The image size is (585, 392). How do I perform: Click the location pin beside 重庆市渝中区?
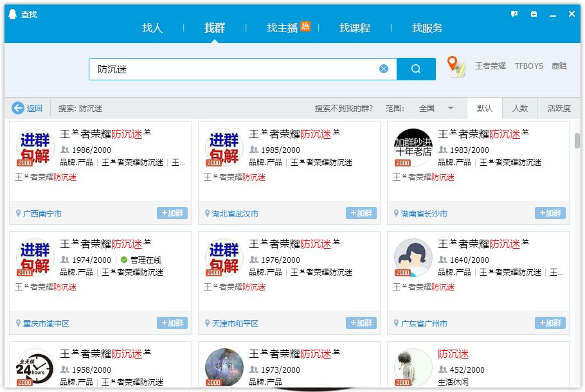point(18,323)
